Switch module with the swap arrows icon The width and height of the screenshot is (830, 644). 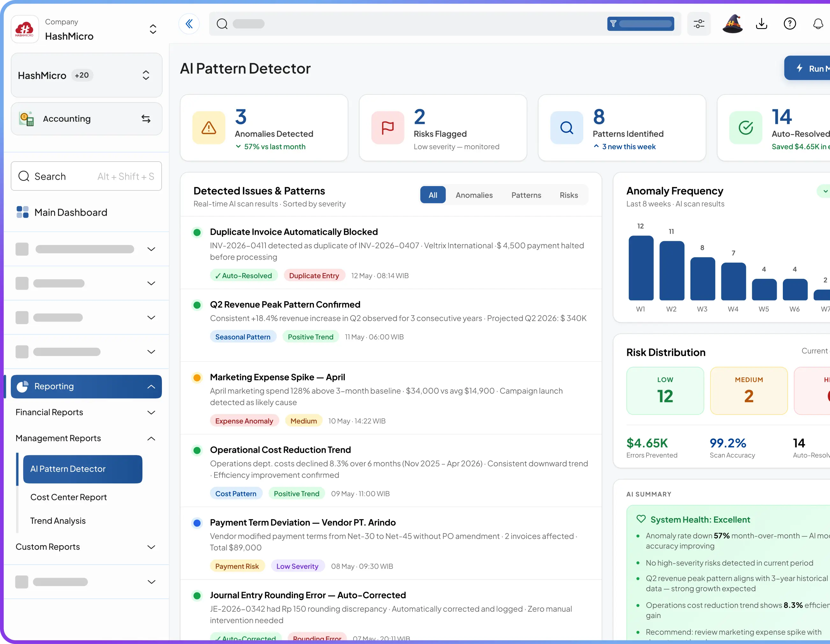(x=146, y=119)
